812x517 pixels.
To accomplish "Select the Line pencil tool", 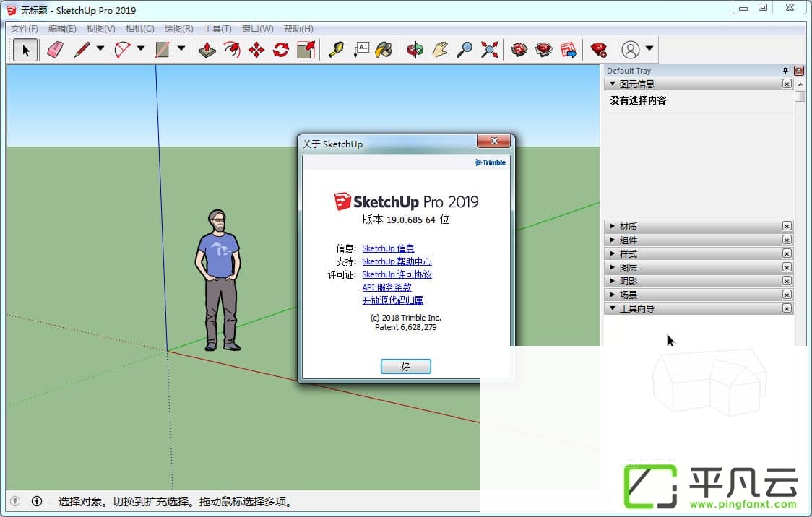I will [82, 50].
